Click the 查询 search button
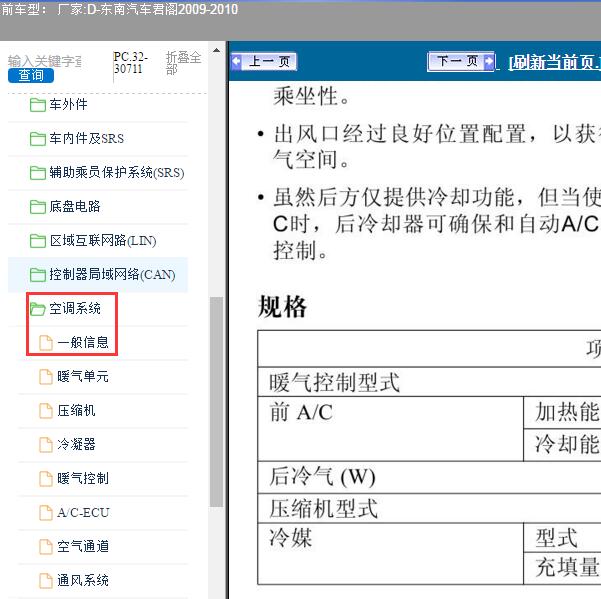601x599 pixels. point(31,75)
